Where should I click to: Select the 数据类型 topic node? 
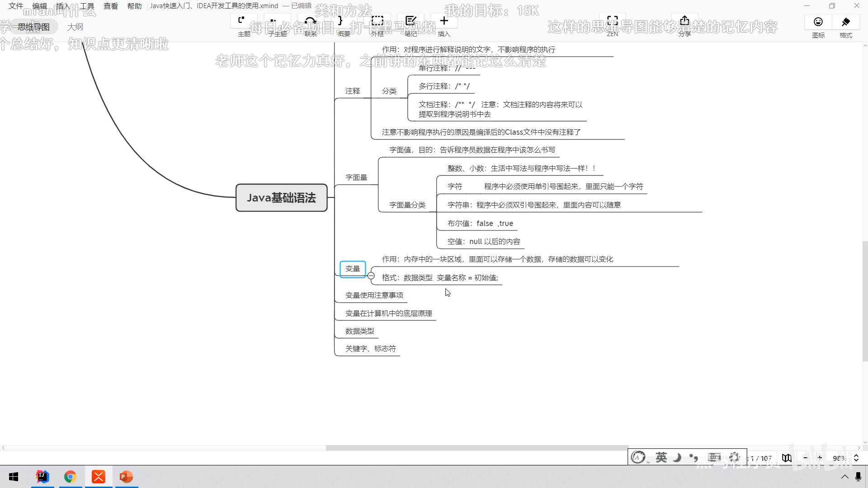tap(360, 331)
